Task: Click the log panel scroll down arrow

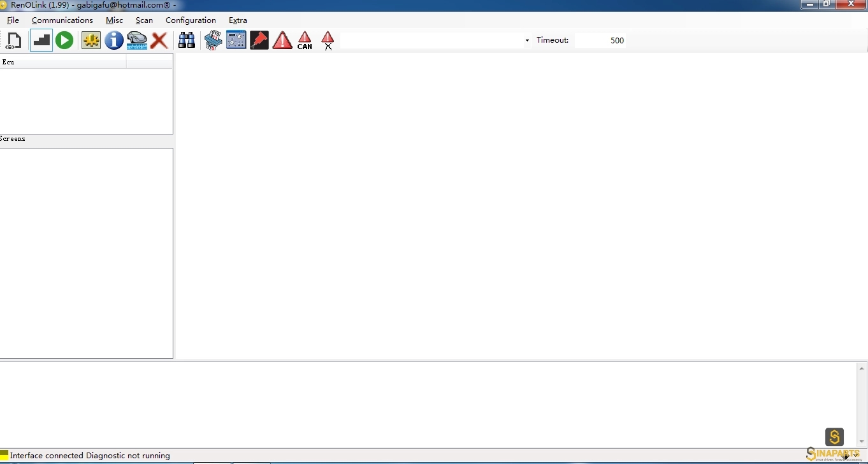Action: pyautogui.click(x=862, y=441)
